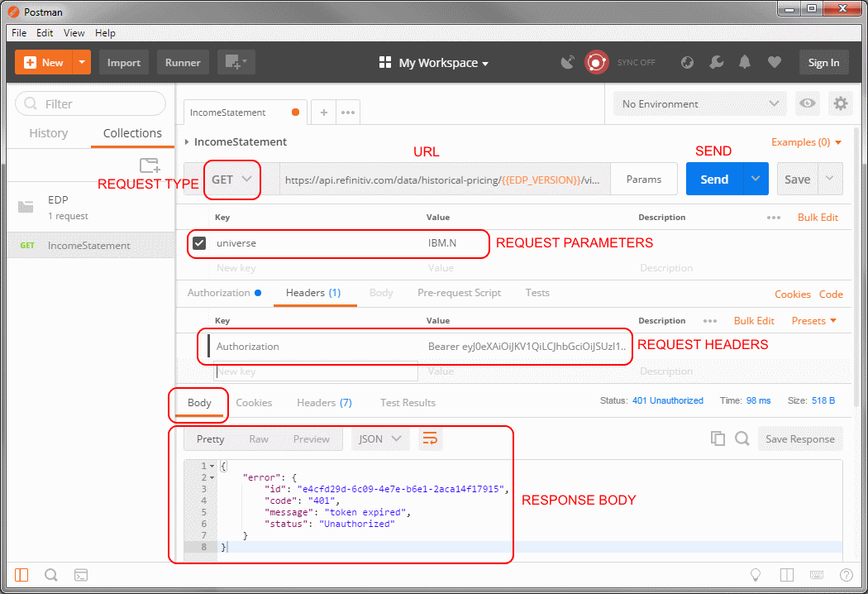Select Preview response view
Viewport: 868px width, 594px height.
point(311,438)
